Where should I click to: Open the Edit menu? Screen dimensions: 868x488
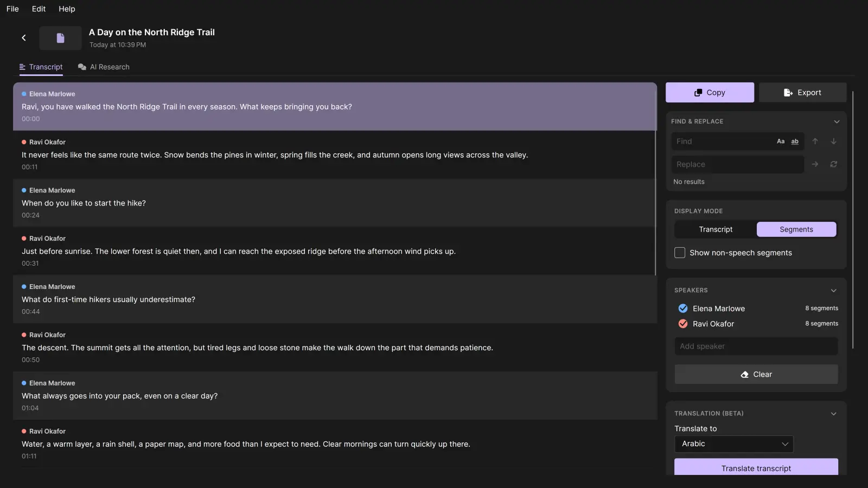[x=39, y=9]
